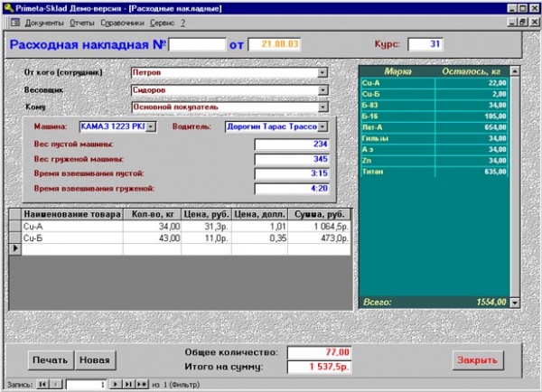Click the 'Цена, руб.' column header
The height and width of the screenshot is (392, 542).
click(206, 215)
